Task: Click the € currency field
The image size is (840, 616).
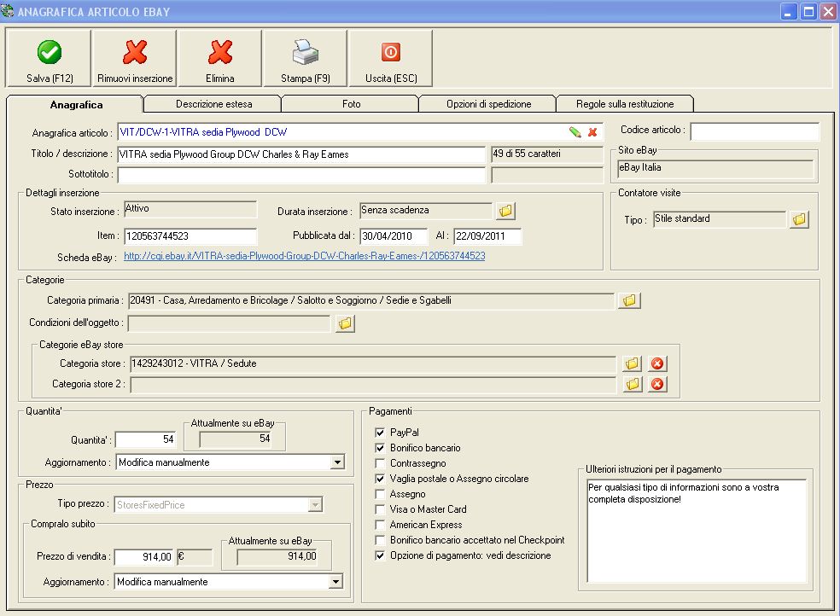Action: (195, 557)
